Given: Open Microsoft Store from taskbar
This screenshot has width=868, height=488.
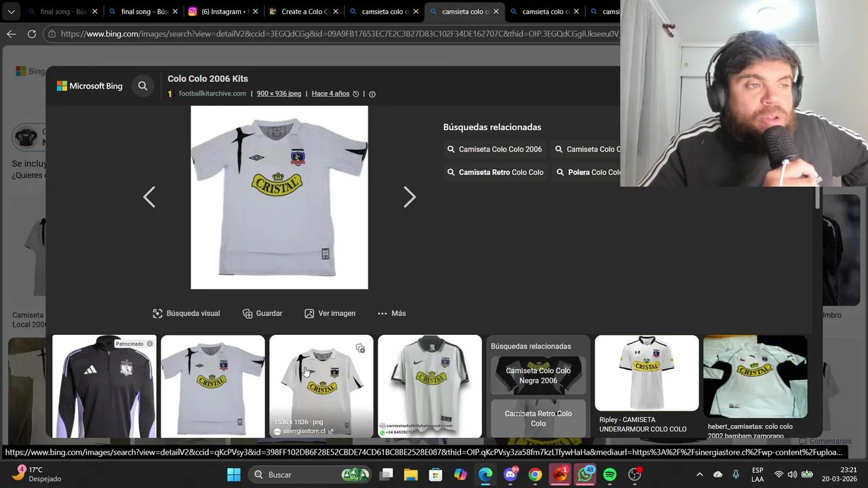Looking at the screenshot, I should tap(436, 474).
